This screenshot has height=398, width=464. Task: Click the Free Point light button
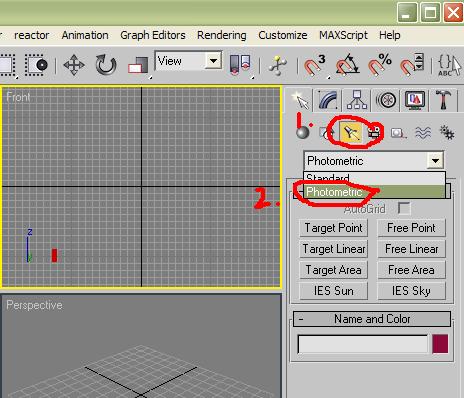[x=411, y=228]
